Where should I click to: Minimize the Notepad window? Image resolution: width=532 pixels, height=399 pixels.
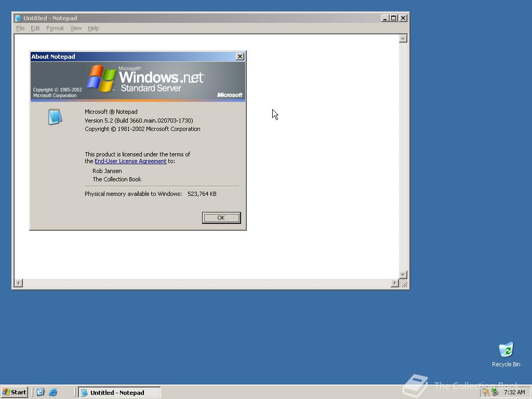(x=385, y=18)
